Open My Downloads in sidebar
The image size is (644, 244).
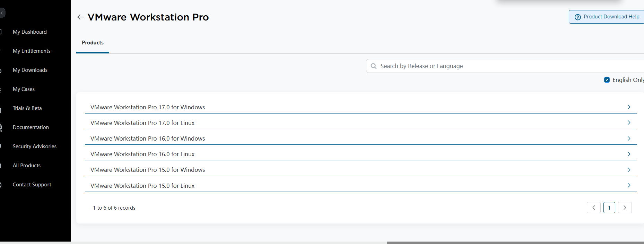30,70
